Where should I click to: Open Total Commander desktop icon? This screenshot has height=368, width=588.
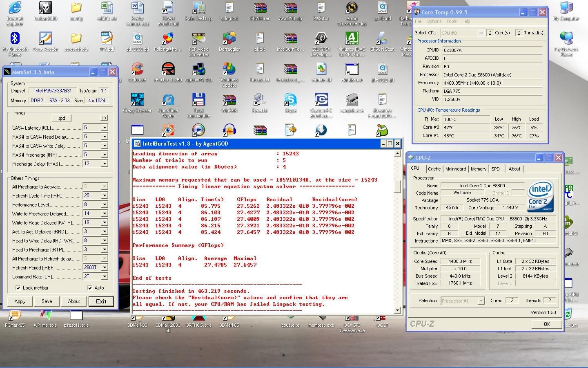[198, 100]
